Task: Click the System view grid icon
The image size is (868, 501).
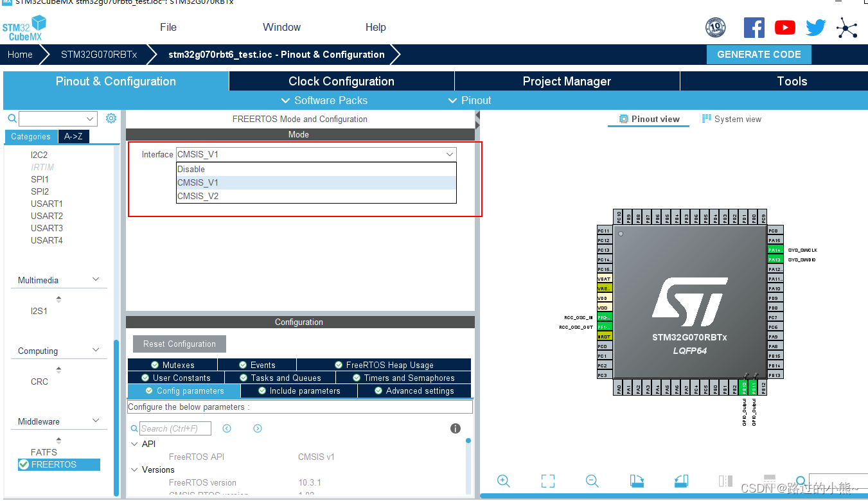Action: (x=707, y=119)
